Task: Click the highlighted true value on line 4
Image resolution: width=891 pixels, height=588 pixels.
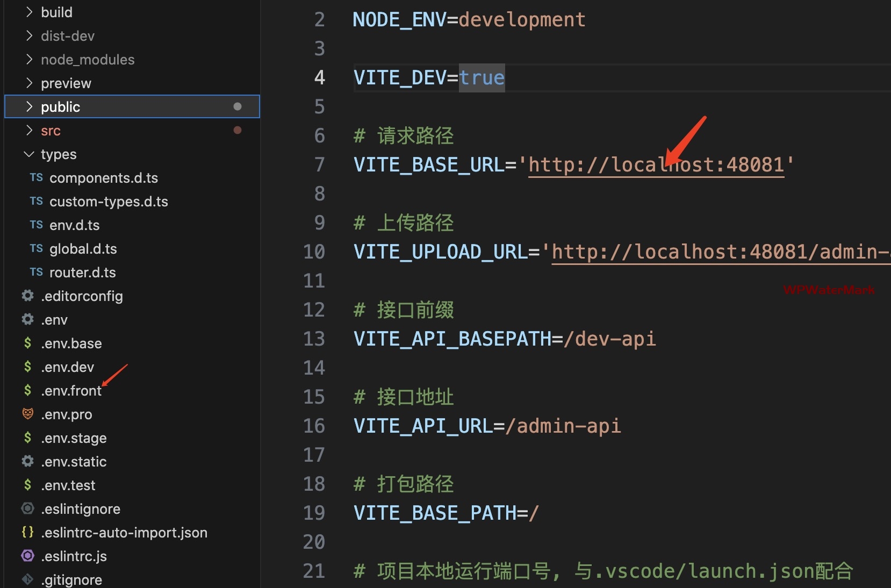Action: point(482,78)
